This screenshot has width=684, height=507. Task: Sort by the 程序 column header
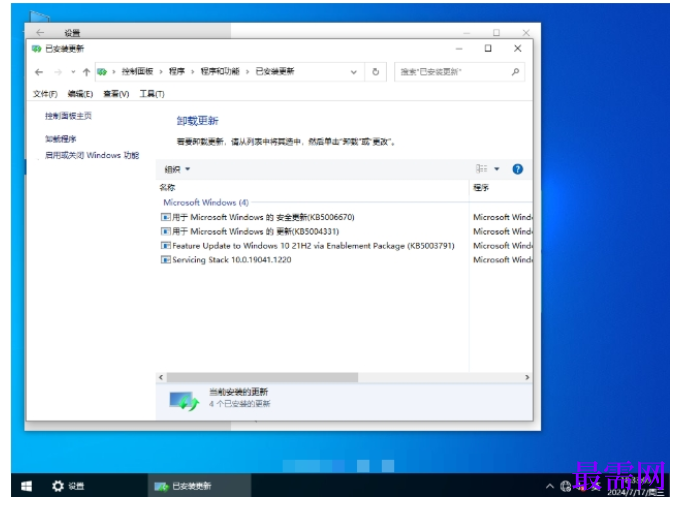(x=481, y=188)
